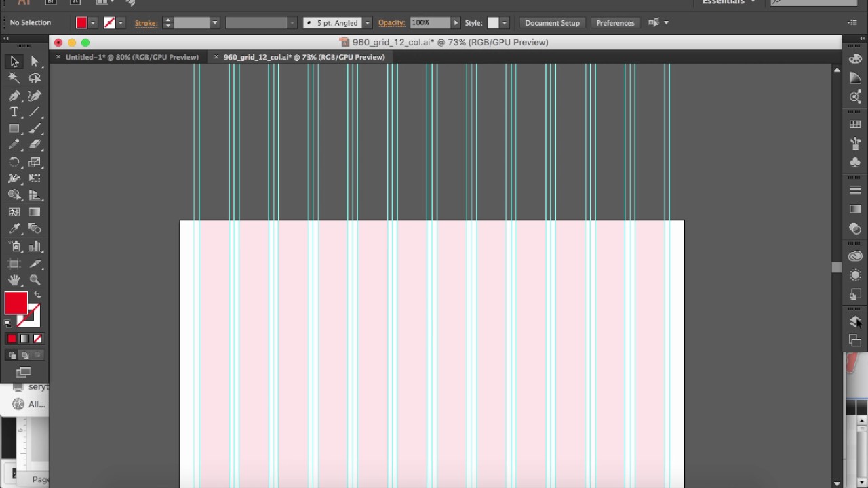This screenshot has width=868, height=488.
Task: Set paint mode to None
Action: pyautogui.click(x=37, y=339)
